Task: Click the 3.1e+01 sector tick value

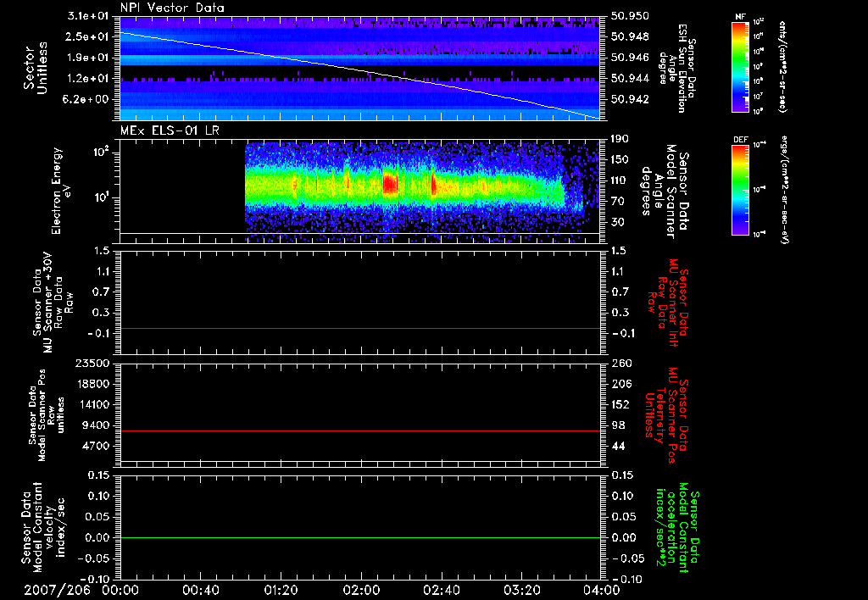Action: (x=88, y=16)
